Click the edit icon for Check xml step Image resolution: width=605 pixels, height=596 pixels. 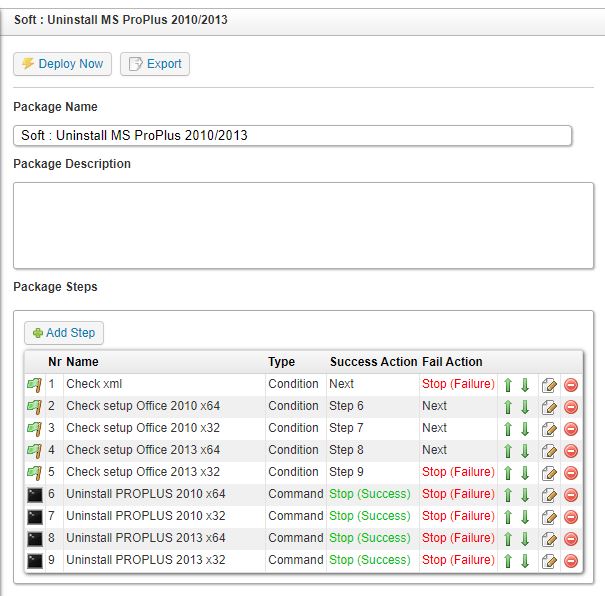tap(549, 385)
